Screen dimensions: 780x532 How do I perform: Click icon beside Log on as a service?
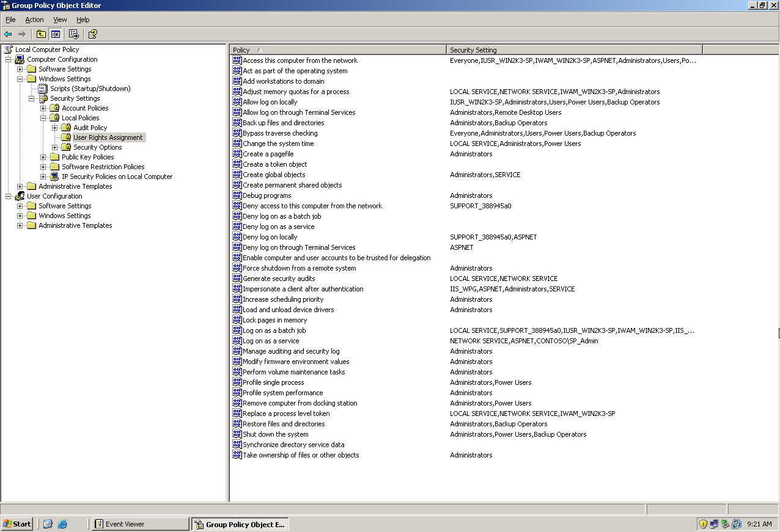237,341
